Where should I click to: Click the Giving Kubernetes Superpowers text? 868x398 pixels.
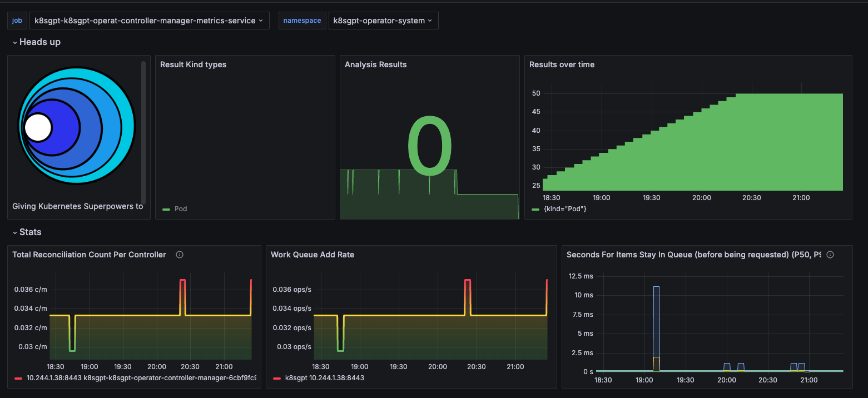pyautogui.click(x=77, y=206)
